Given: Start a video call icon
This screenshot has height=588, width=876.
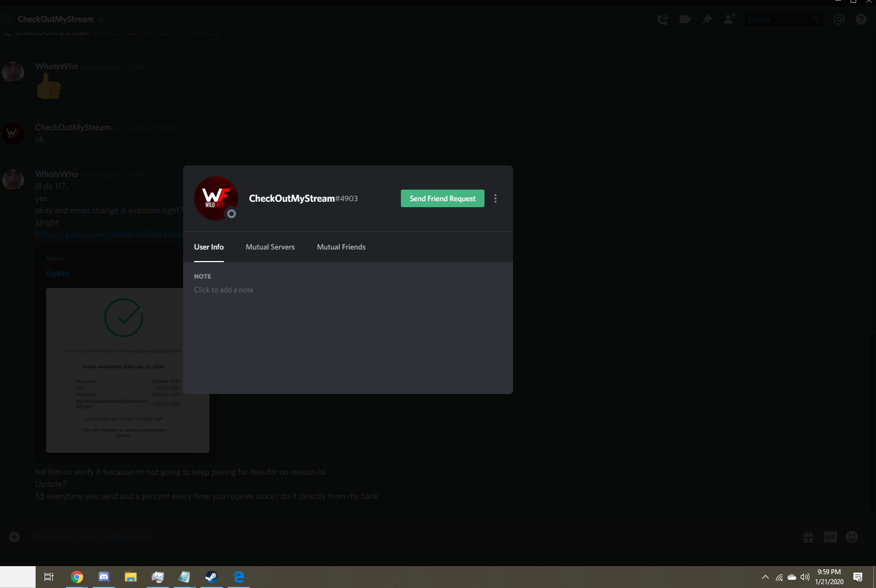Looking at the screenshot, I should (x=685, y=19).
